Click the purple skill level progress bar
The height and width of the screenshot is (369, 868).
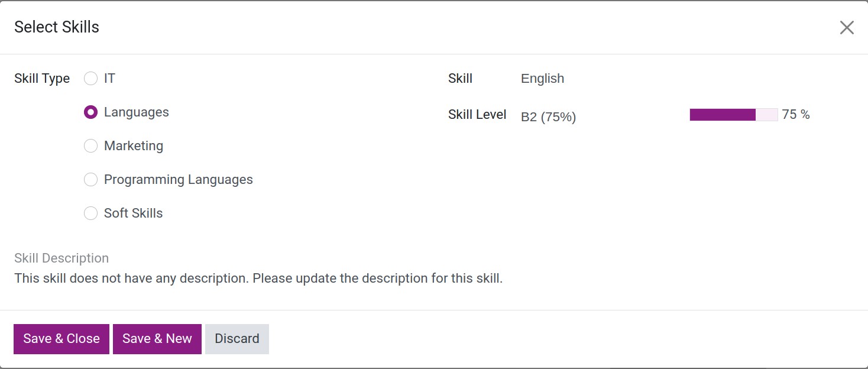721,114
